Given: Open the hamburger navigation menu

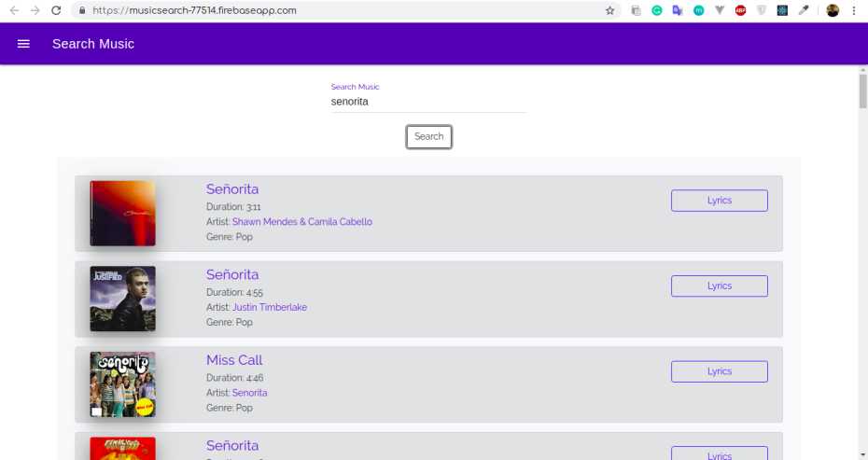Looking at the screenshot, I should click(x=23, y=44).
